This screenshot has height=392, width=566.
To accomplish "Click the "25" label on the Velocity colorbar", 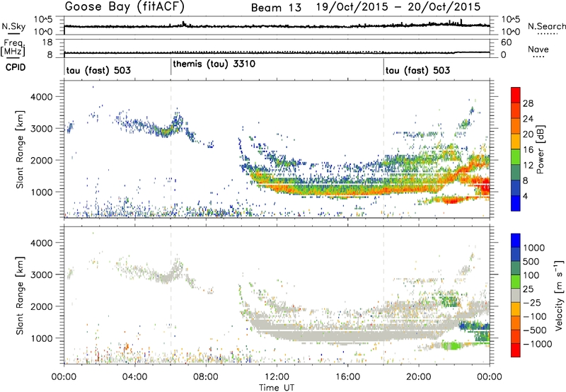I will coord(528,289).
